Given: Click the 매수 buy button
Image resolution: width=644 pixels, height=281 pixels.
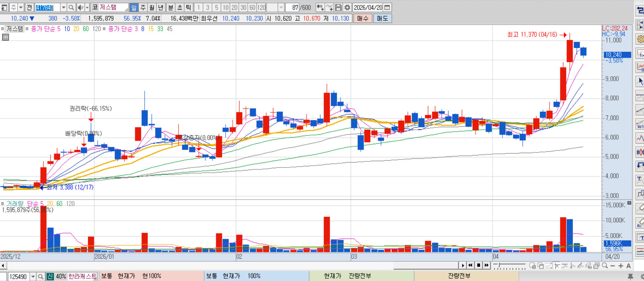Looking at the screenshot, I should coord(363,18).
